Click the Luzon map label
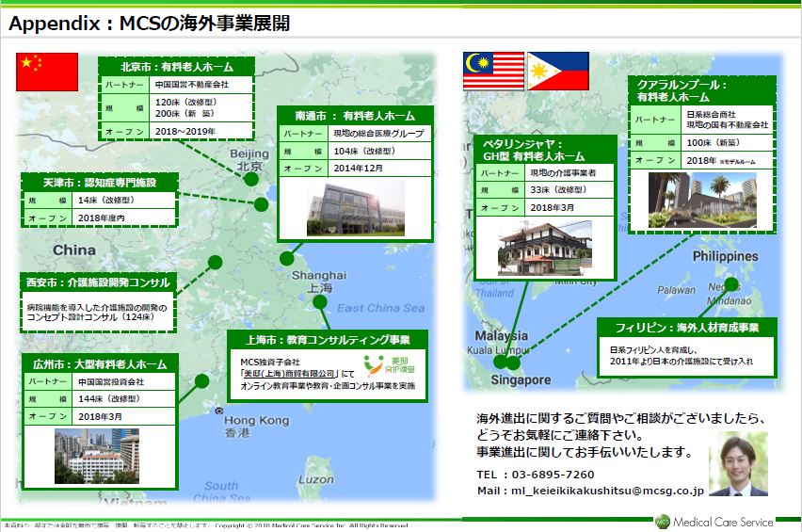Screen dimensions: 802x532 click(x=315, y=480)
